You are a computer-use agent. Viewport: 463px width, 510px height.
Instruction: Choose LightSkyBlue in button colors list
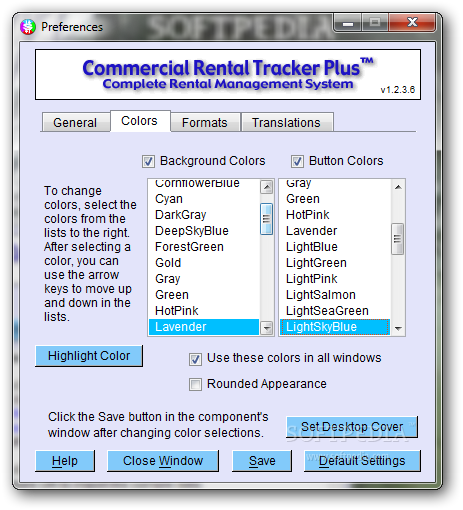click(x=335, y=327)
